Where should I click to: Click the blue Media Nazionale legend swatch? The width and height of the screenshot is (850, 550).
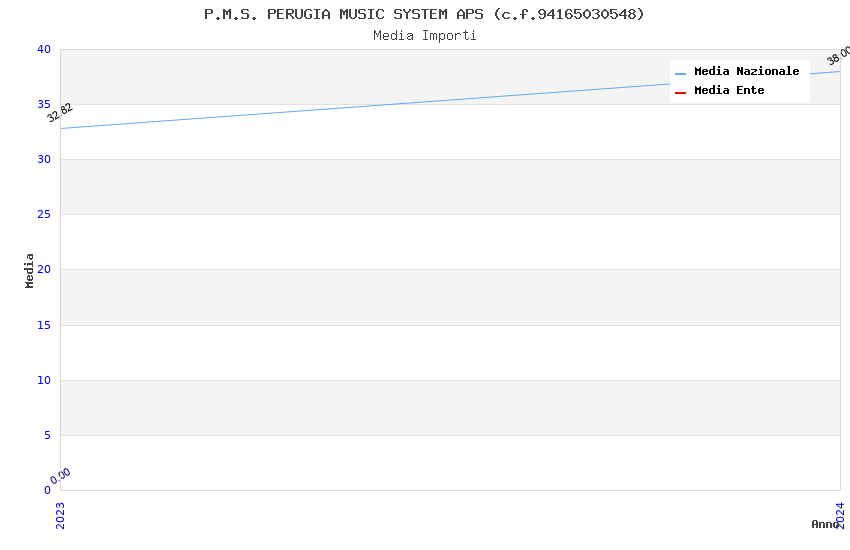pos(680,73)
